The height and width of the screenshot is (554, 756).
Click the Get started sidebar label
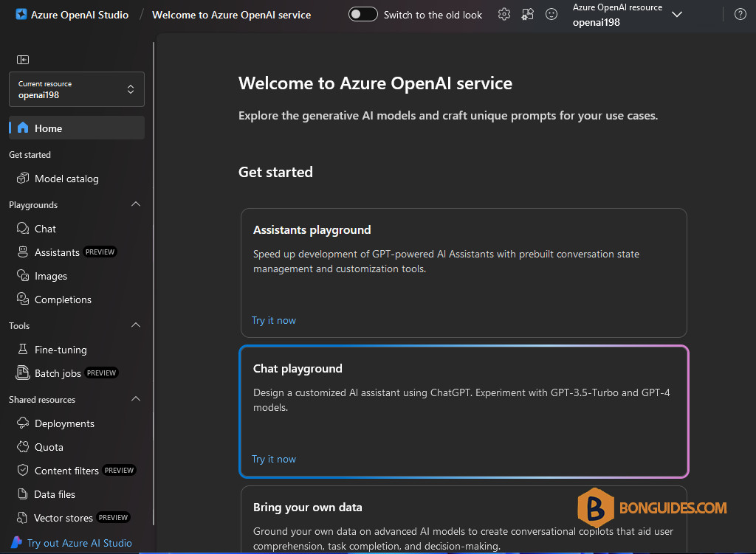tap(30, 155)
